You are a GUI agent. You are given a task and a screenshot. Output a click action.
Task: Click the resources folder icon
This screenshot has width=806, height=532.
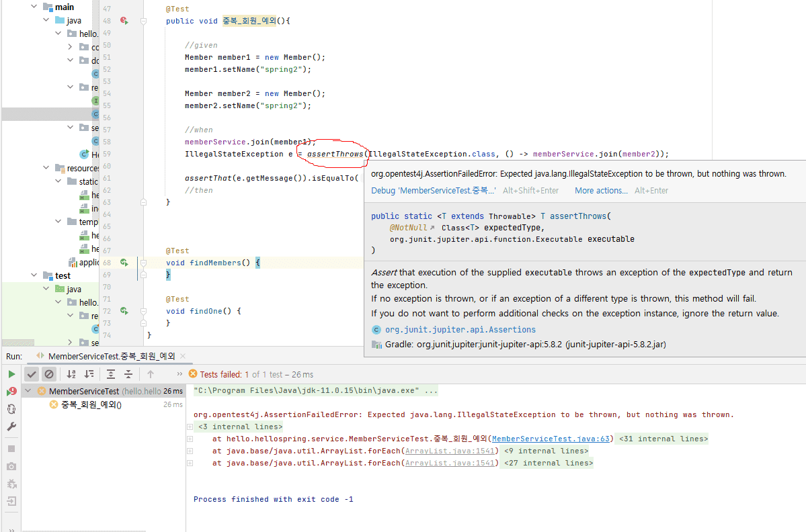[x=60, y=168]
